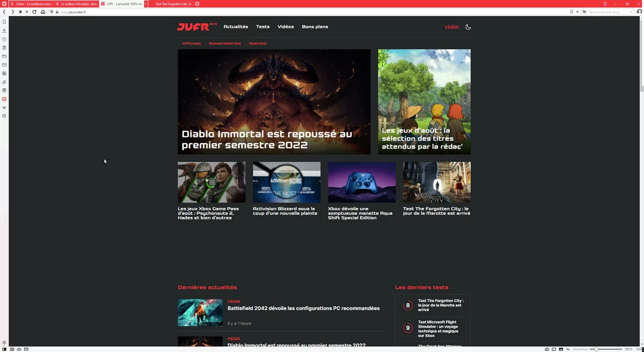Open the Diablo Immortal featured article image
The height and width of the screenshot is (352, 644).
coord(274,102)
